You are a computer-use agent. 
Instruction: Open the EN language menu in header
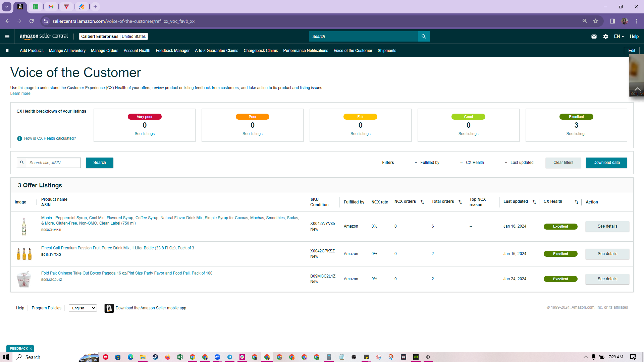[x=619, y=37]
